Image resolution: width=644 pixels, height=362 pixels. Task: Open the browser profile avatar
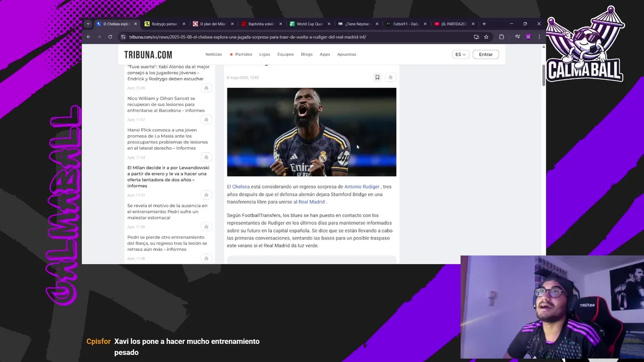pyautogui.click(x=528, y=37)
